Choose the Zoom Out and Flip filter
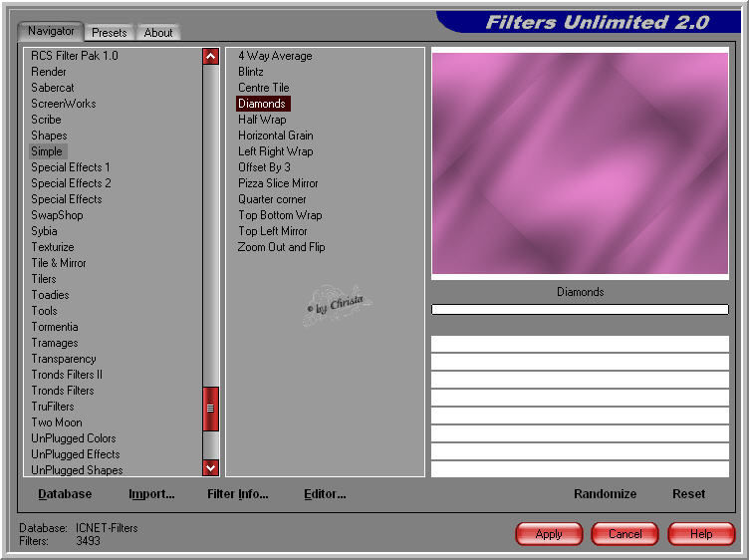Image resolution: width=749 pixels, height=560 pixels. (281, 247)
